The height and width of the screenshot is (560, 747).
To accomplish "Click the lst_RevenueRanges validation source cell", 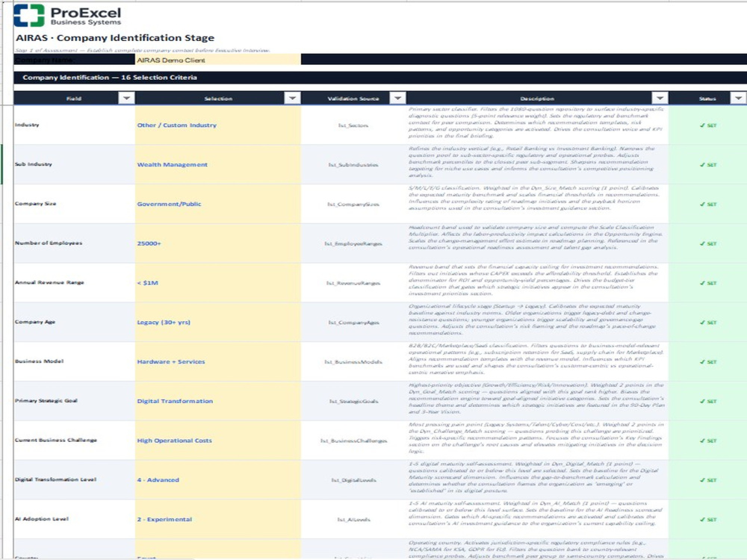I will click(353, 283).
